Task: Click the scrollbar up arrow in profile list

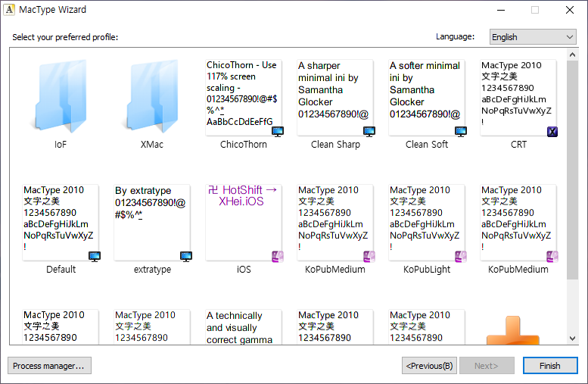Action: click(572, 55)
